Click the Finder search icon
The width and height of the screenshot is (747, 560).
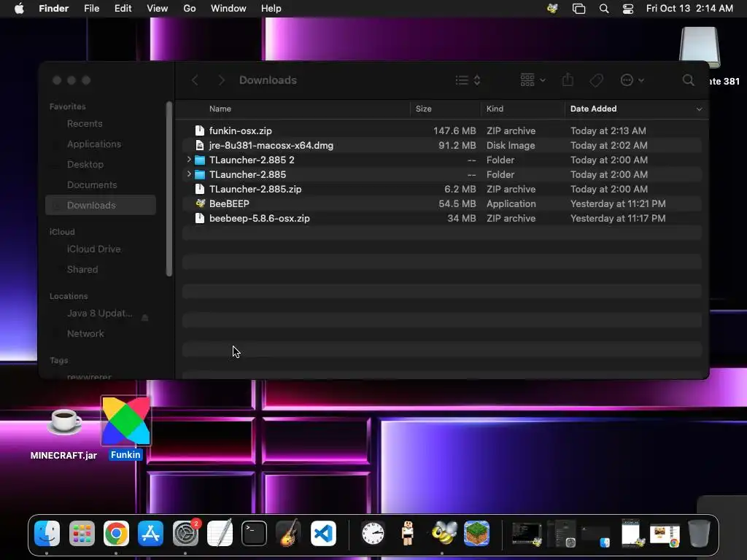tap(689, 80)
